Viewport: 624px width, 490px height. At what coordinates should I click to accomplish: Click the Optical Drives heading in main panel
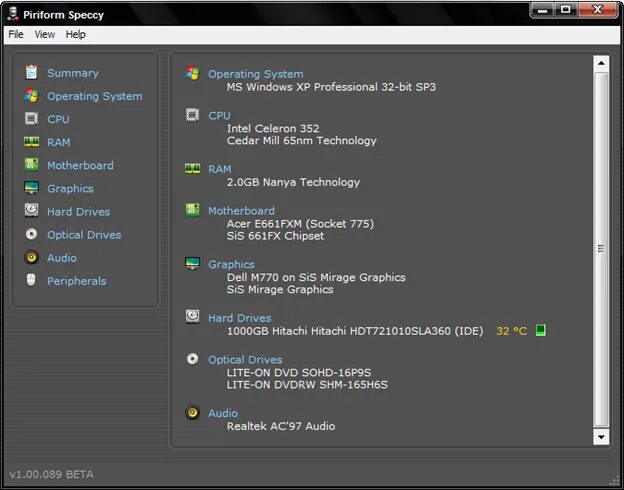[245, 359]
